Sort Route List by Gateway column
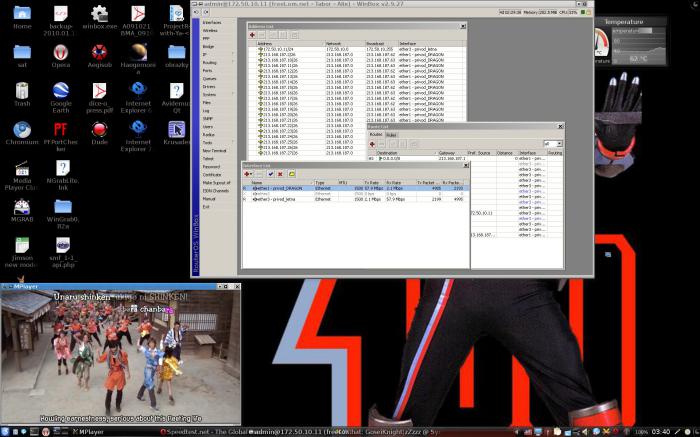The image size is (700, 437). [451, 153]
